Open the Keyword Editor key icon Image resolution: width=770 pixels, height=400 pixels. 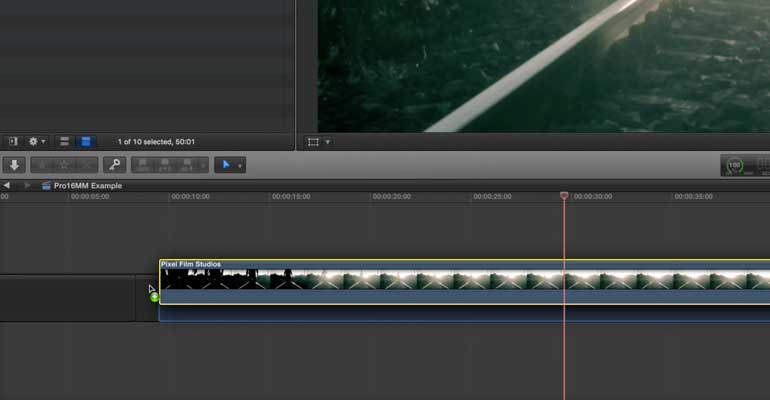pos(114,165)
